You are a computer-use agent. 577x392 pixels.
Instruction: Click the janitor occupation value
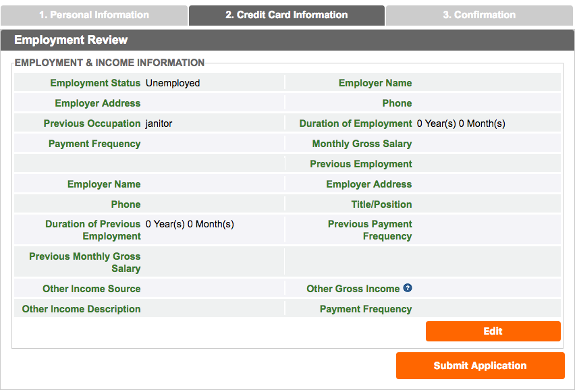point(159,123)
